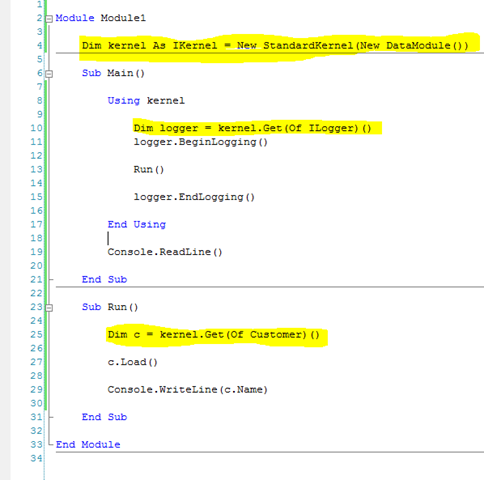Click the logger.EndLogging() statement
This screenshot has height=480, width=484.
click(194, 197)
